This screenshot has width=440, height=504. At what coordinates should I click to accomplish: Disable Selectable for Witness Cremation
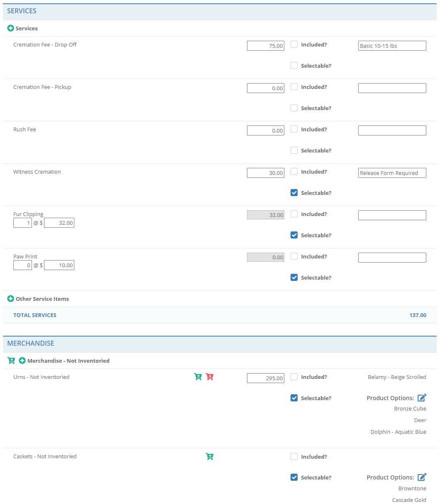[294, 193]
